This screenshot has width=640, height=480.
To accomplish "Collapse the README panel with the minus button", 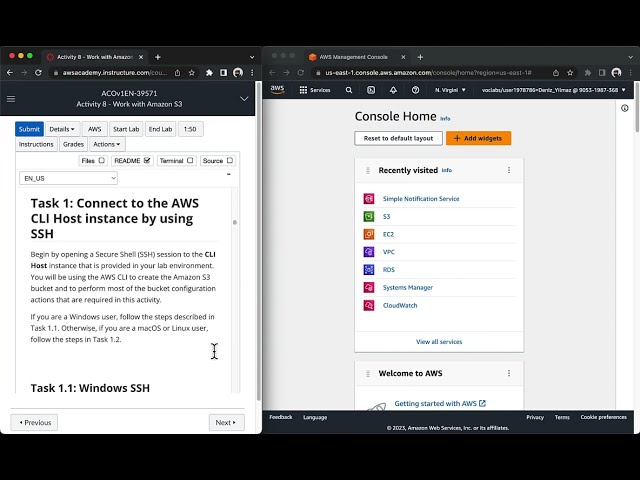I will 229,174.
